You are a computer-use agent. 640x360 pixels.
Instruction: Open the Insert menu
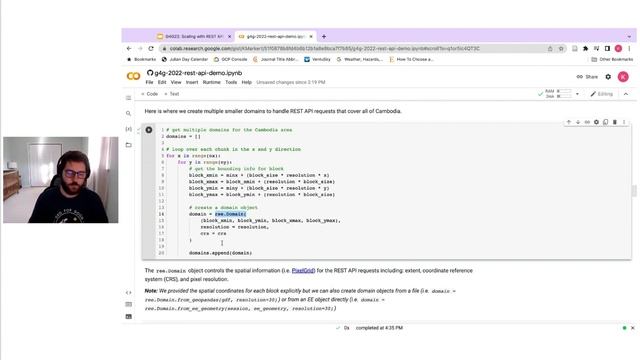pyautogui.click(x=192, y=82)
